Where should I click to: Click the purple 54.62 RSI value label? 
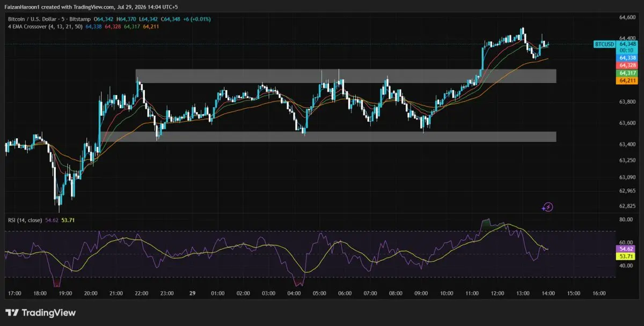pos(627,249)
